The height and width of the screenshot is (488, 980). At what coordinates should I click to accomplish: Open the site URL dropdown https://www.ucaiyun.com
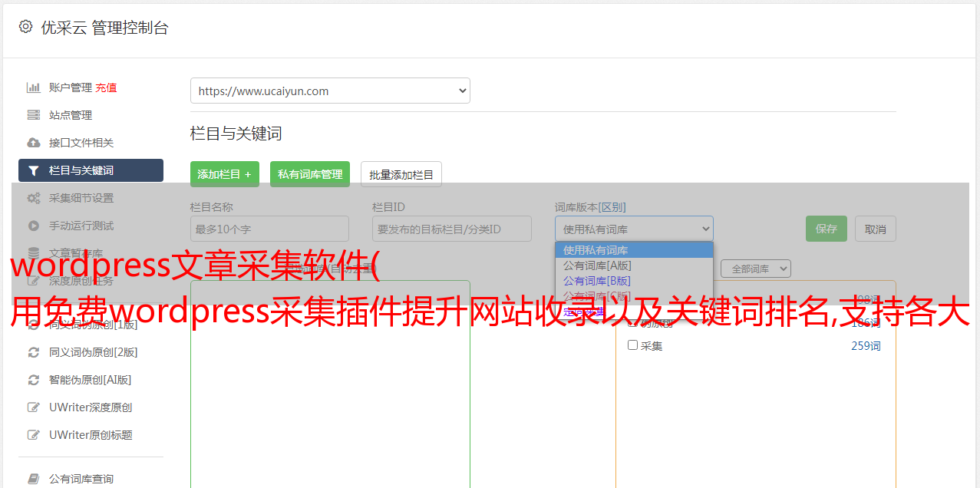coord(330,91)
